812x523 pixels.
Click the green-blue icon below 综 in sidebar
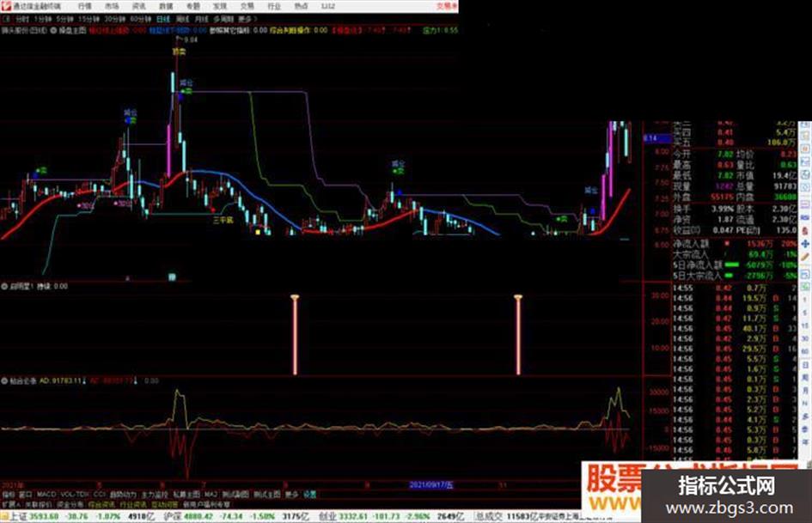805,286
